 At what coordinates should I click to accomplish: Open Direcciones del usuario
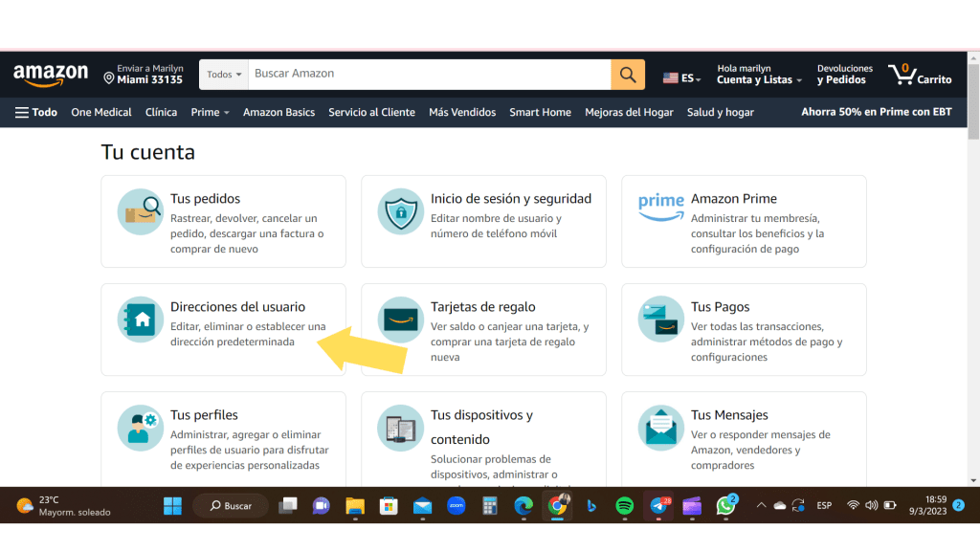point(237,307)
